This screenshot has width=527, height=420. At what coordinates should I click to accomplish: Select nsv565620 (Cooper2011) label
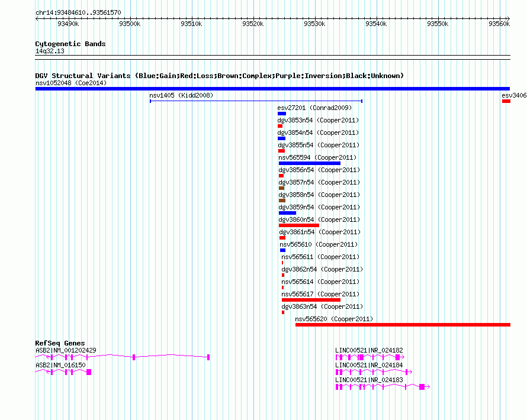[334, 319]
